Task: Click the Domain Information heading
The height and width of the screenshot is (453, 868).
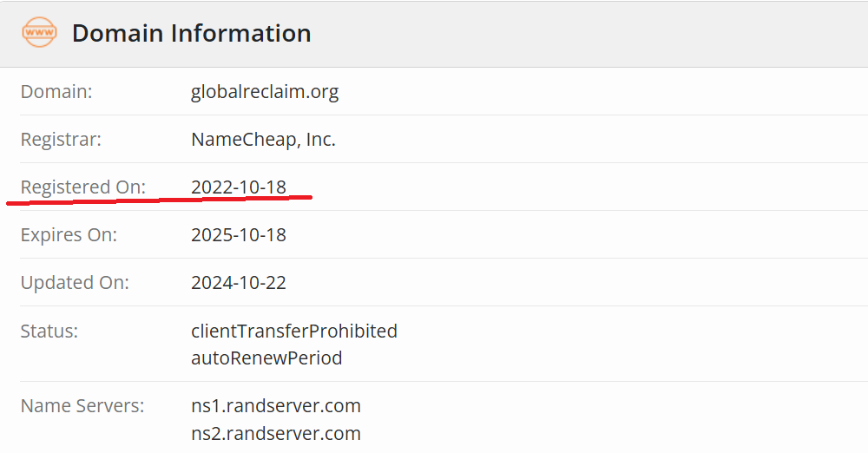Action: click(191, 33)
